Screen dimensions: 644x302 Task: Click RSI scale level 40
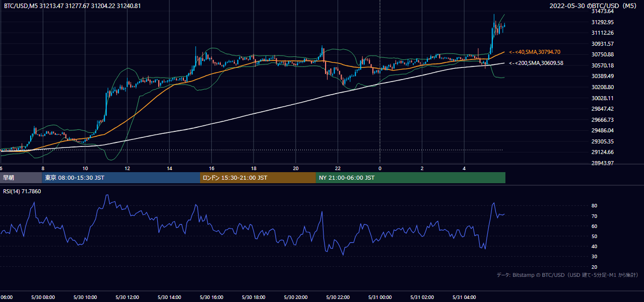pyautogui.click(x=594, y=247)
